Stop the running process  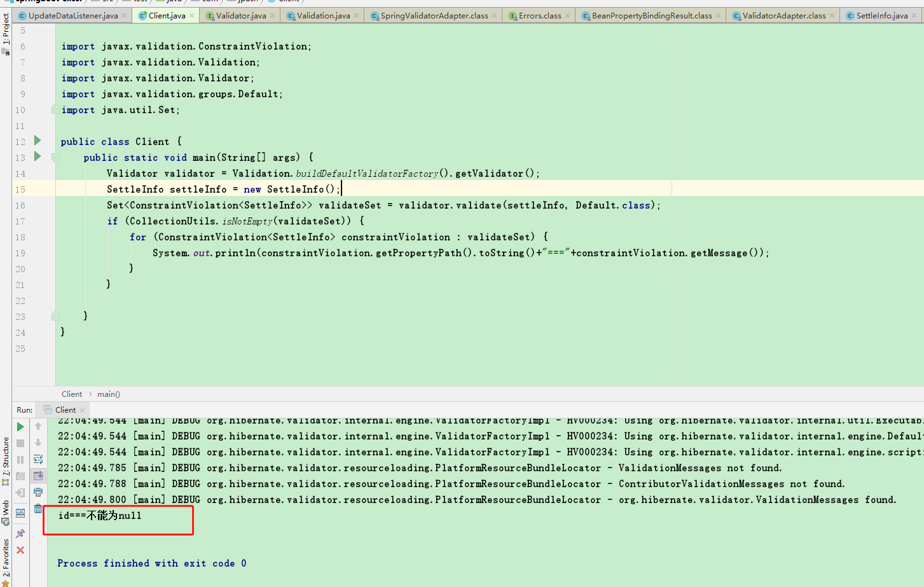pyautogui.click(x=20, y=443)
